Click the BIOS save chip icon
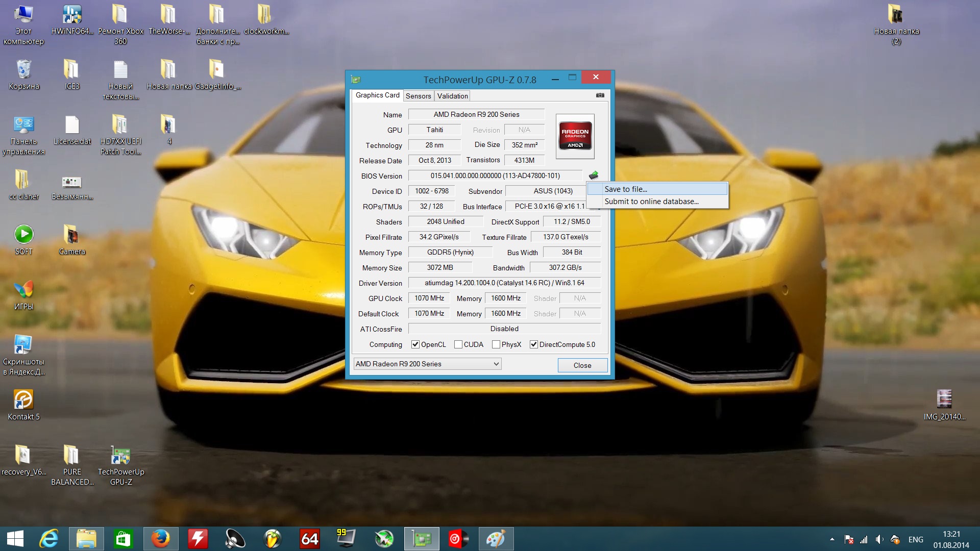The image size is (980, 551). (x=593, y=176)
